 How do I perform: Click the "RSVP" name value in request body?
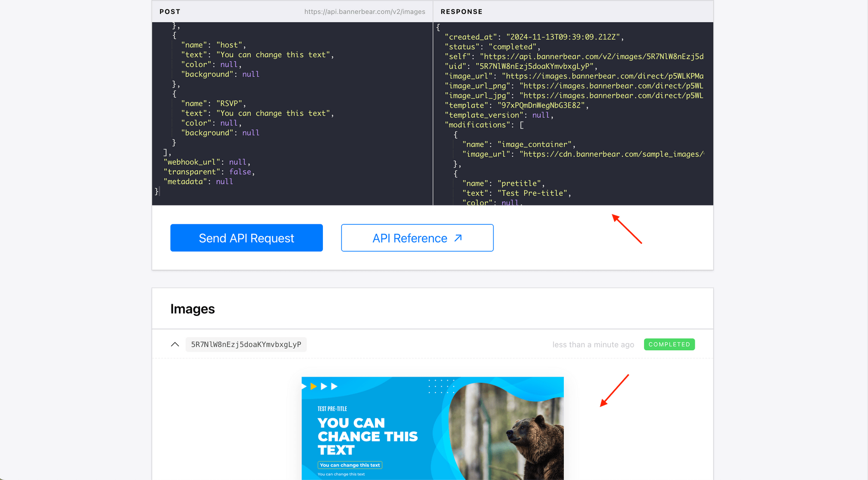tap(229, 104)
